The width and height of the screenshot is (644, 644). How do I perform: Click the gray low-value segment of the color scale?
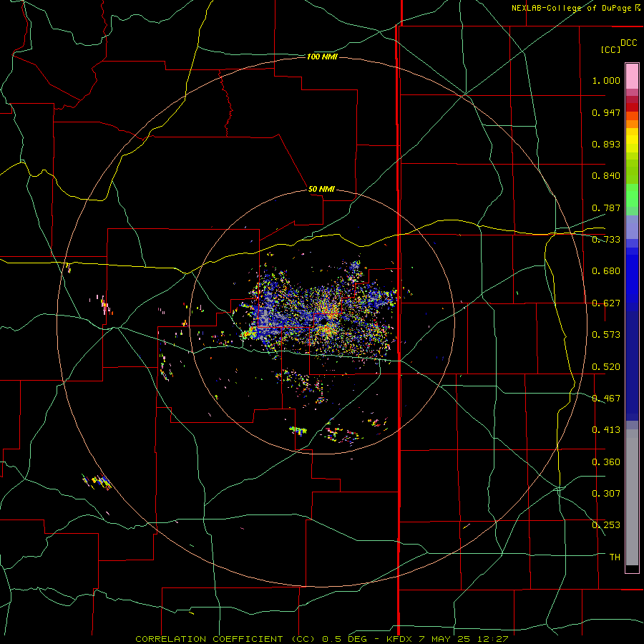[x=632, y=497]
